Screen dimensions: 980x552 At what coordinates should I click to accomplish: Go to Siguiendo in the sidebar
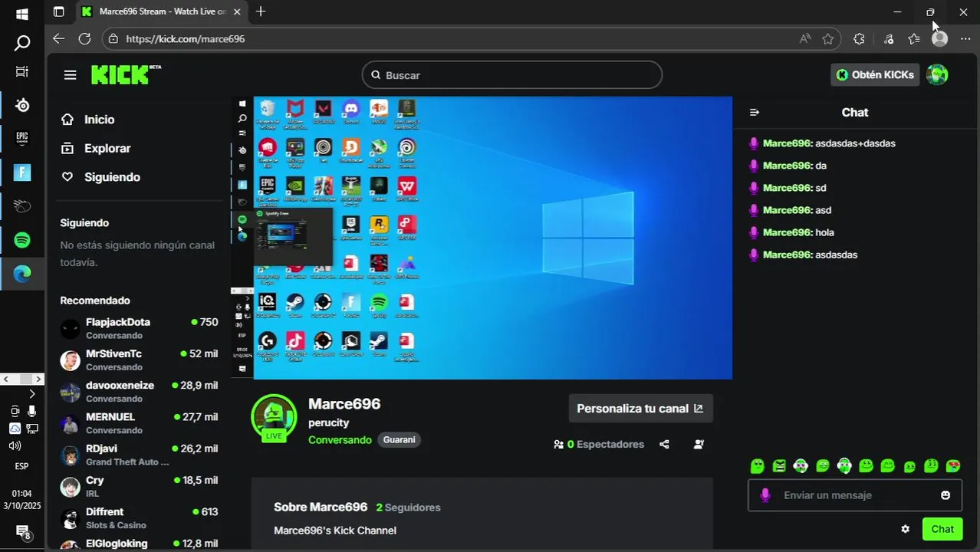(112, 177)
